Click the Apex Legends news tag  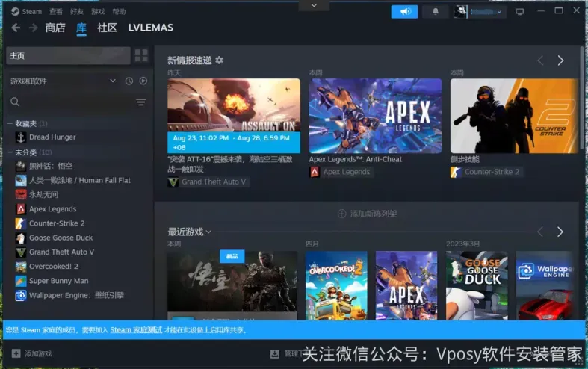pyautogui.click(x=341, y=172)
